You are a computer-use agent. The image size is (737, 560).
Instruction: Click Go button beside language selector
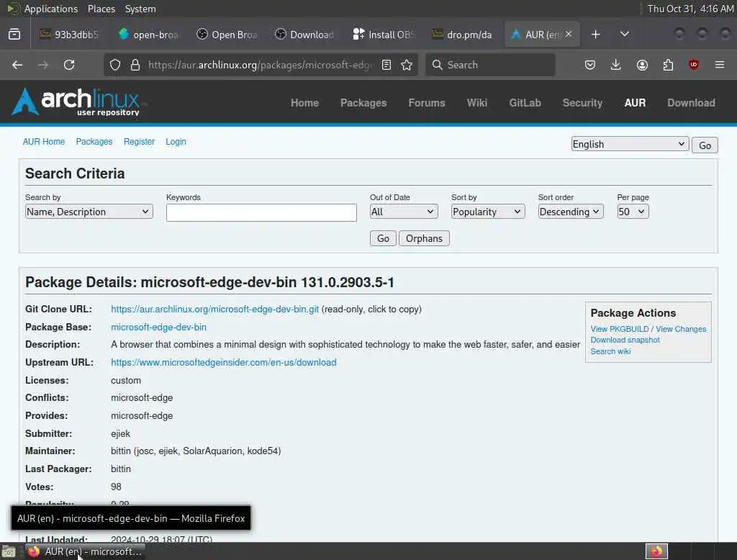(705, 145)
